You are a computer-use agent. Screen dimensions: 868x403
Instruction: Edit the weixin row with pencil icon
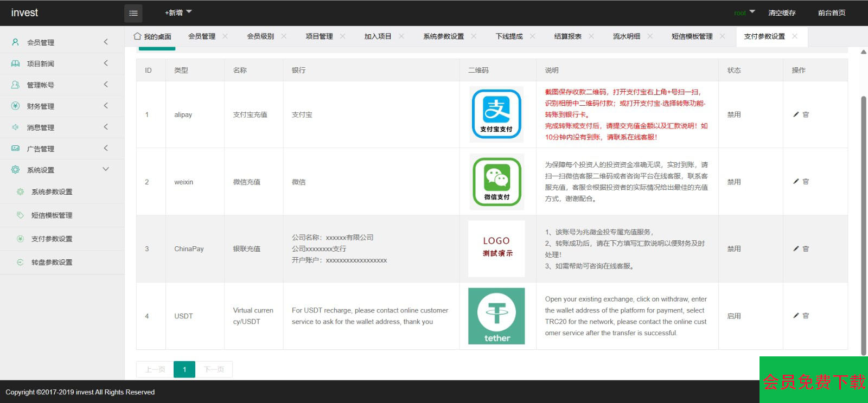tap(796, 182)
